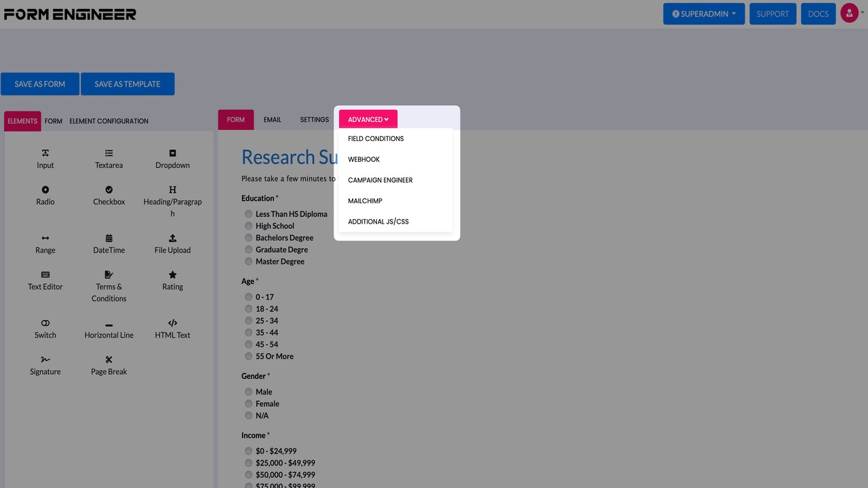
Task: Add an Input element icon
Action: [x=45, y=153]
